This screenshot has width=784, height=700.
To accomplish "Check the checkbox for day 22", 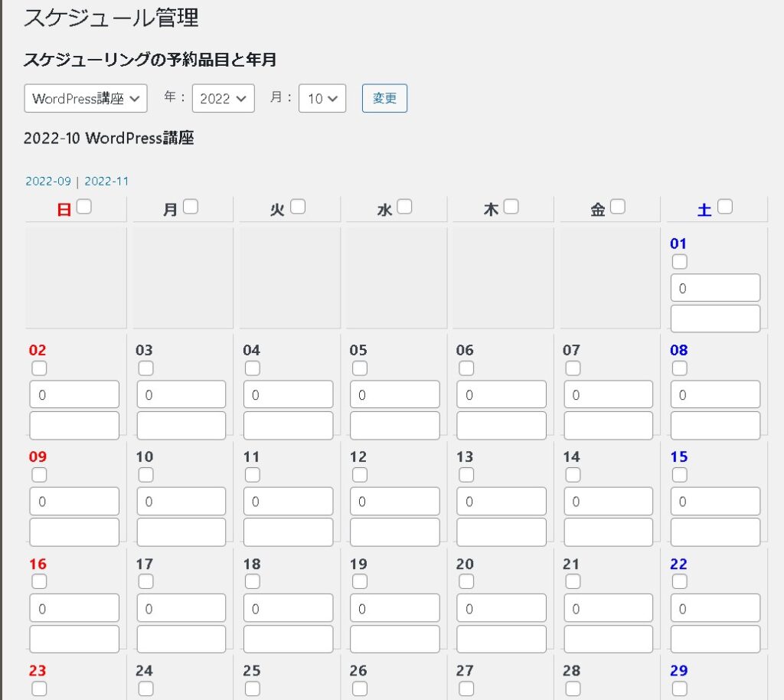I will click(680, 581).
